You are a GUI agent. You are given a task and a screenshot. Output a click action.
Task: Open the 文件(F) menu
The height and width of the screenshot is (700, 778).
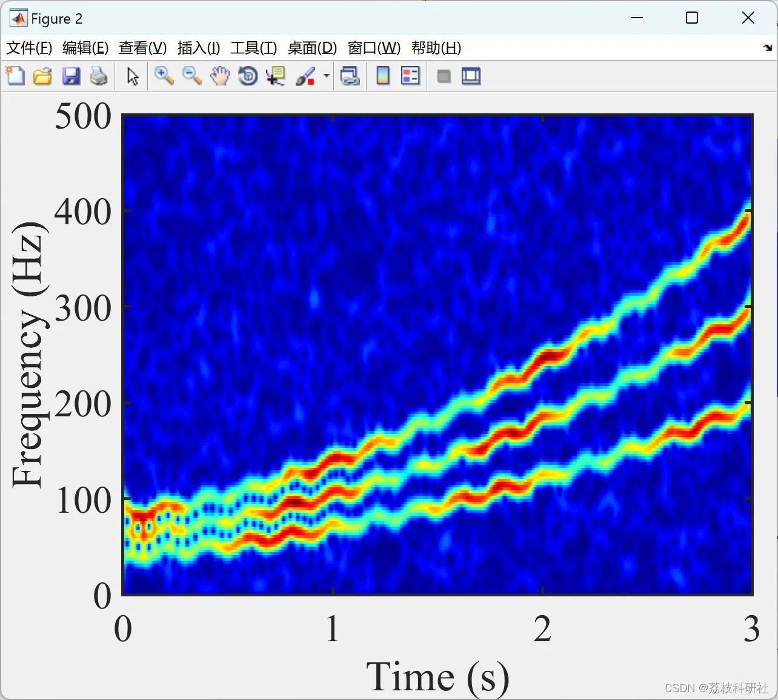(x=29, y=48)
